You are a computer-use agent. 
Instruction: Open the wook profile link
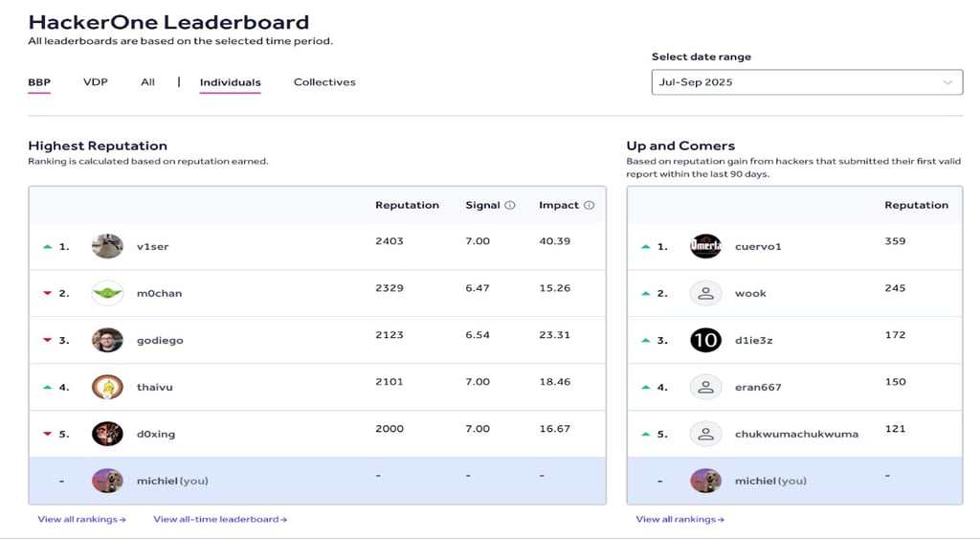[x=750, y=293]
